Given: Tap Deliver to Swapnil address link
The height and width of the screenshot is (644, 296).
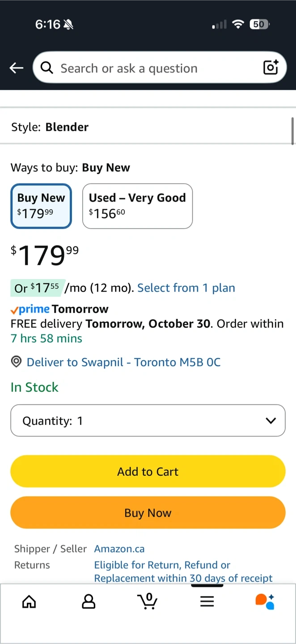Looking at the screenshot, I should pyautogui.click(x=123, y=362).
